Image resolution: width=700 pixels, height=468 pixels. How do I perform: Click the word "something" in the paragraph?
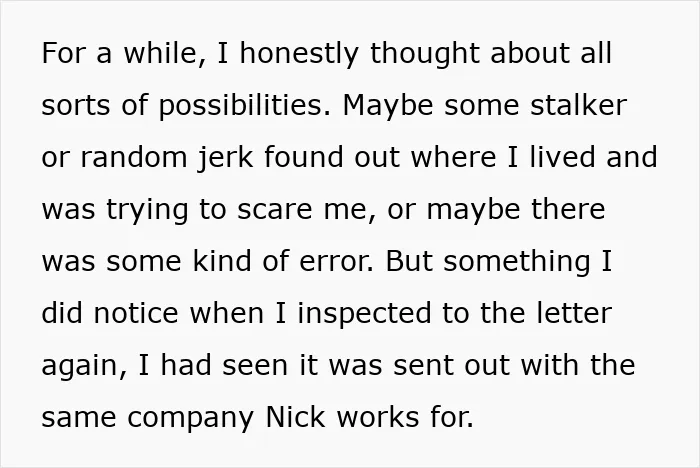pyautogui.click(x=517, y=262)
